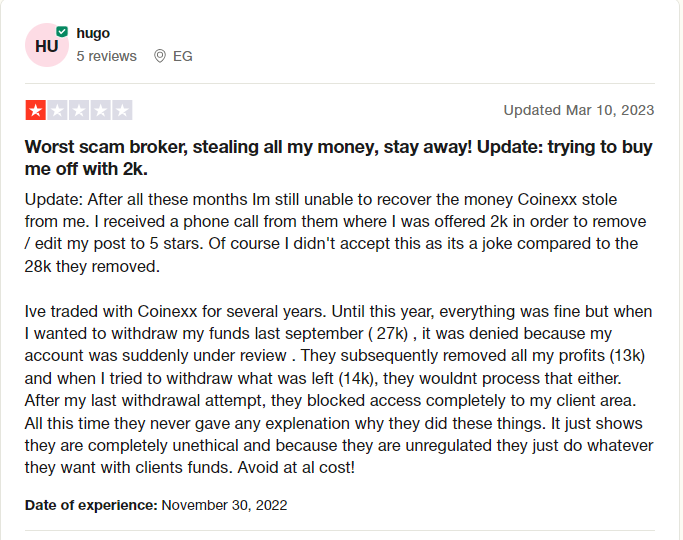Viewport: 683px width, 540px height.
Task: Click the '28k they removed.' line
Action: coord(92,266)
